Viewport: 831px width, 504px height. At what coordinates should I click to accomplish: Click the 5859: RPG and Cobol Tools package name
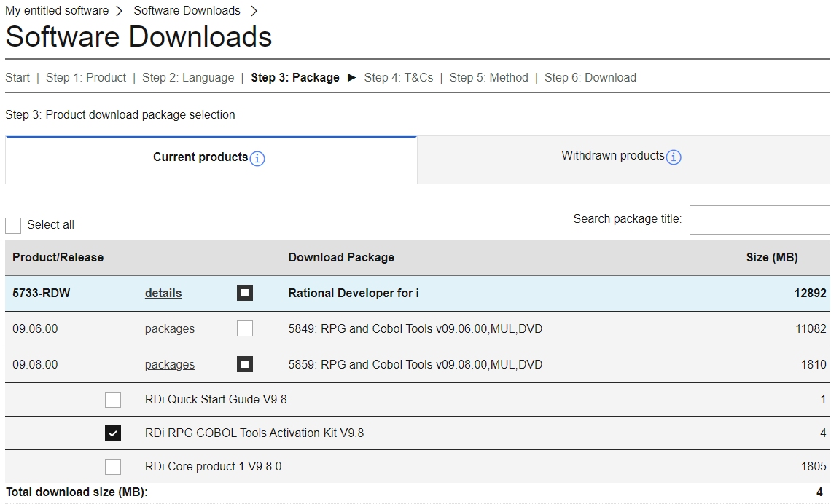415,364
